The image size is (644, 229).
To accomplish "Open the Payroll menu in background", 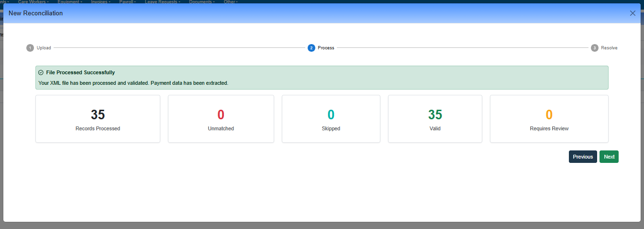I will [x=127, y=2].
